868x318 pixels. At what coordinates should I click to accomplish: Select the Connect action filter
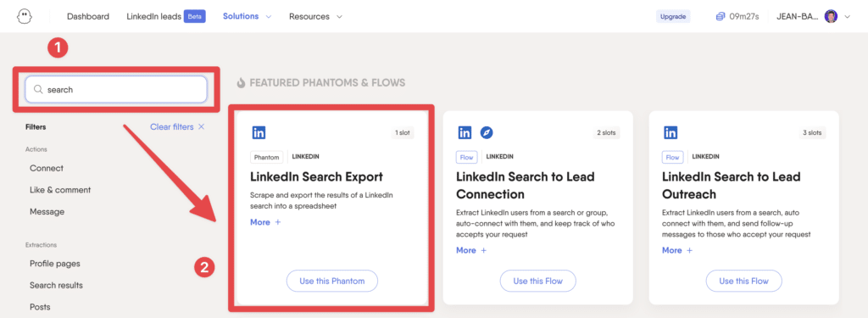[47, 169]
